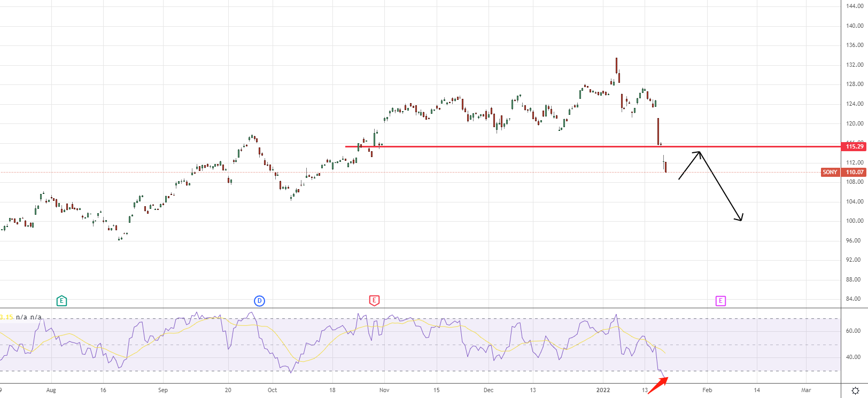Click the Nov label on time axis
This screenshot has width=868, height=398.
point(384,391)
